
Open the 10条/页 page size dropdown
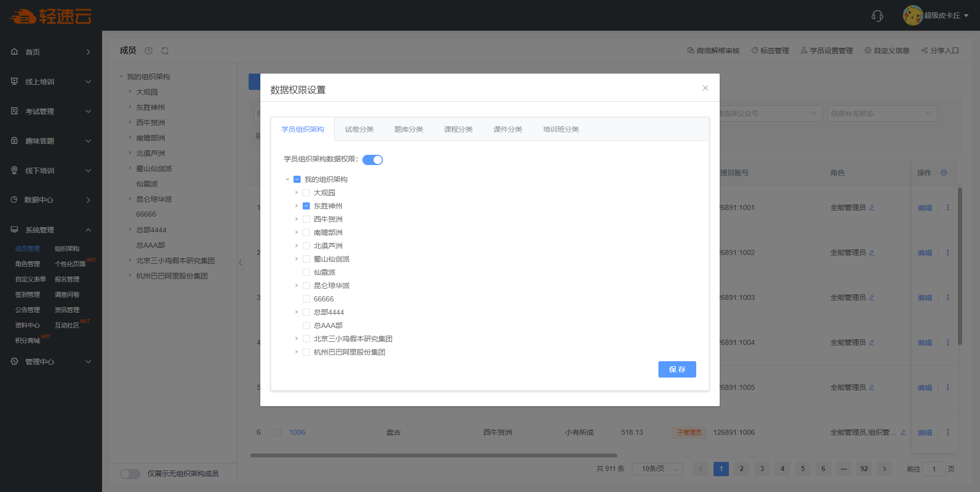657,469
